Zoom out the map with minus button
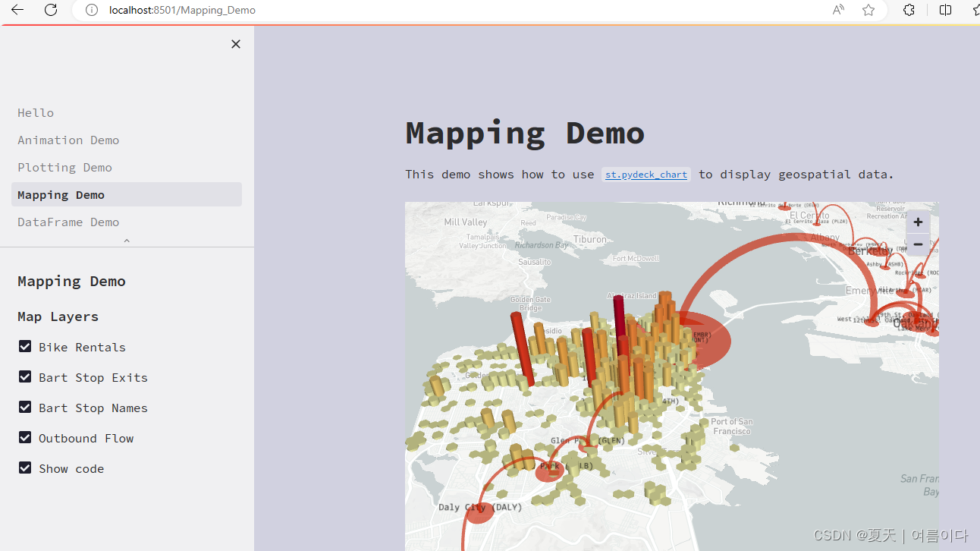The image size is (980, 551). [x=918, y=244]
